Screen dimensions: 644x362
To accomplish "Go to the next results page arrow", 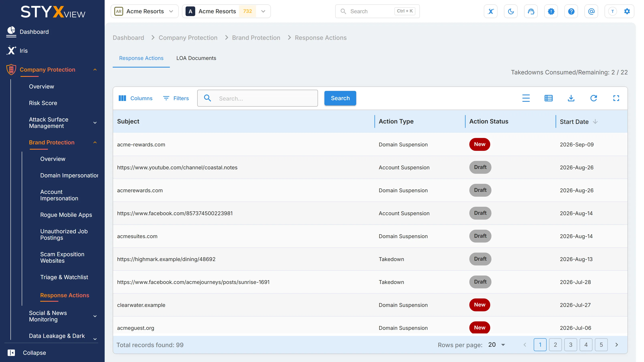I will tap(616, 345).
